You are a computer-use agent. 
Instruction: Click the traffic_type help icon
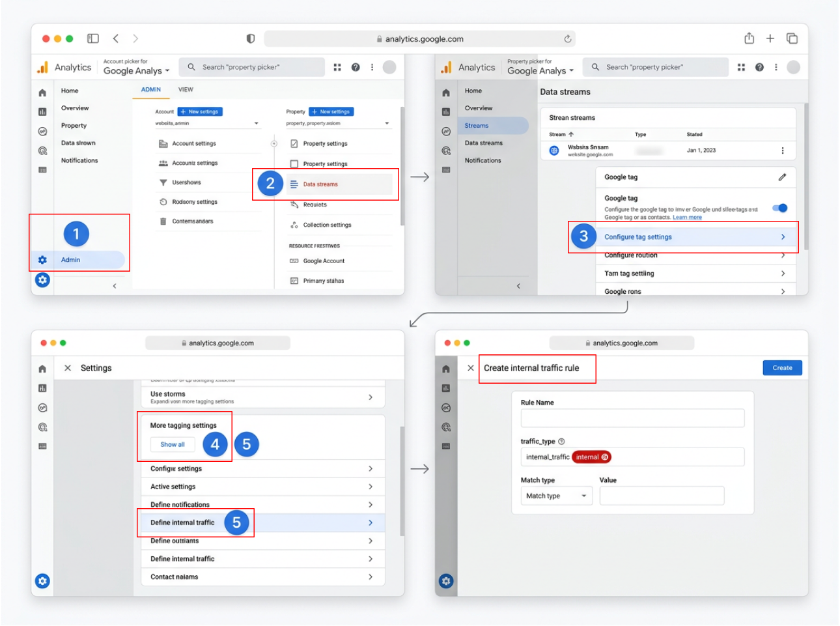(x=561, y=441)
